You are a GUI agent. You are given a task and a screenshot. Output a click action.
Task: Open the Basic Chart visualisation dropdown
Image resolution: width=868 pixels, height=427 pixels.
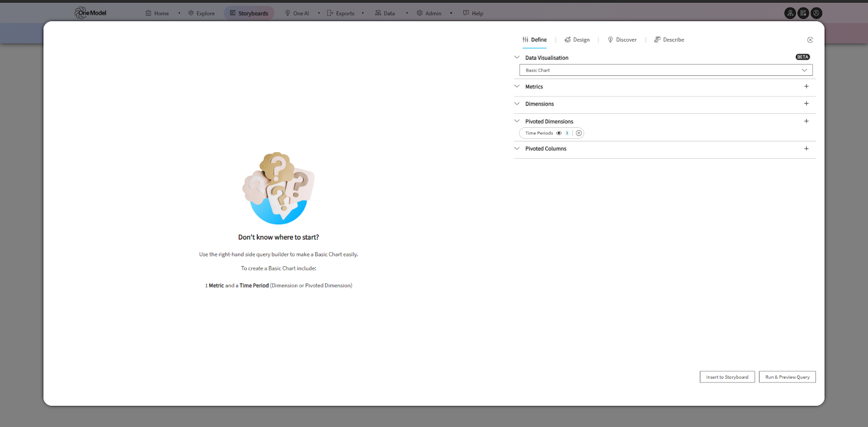[666, 70]
